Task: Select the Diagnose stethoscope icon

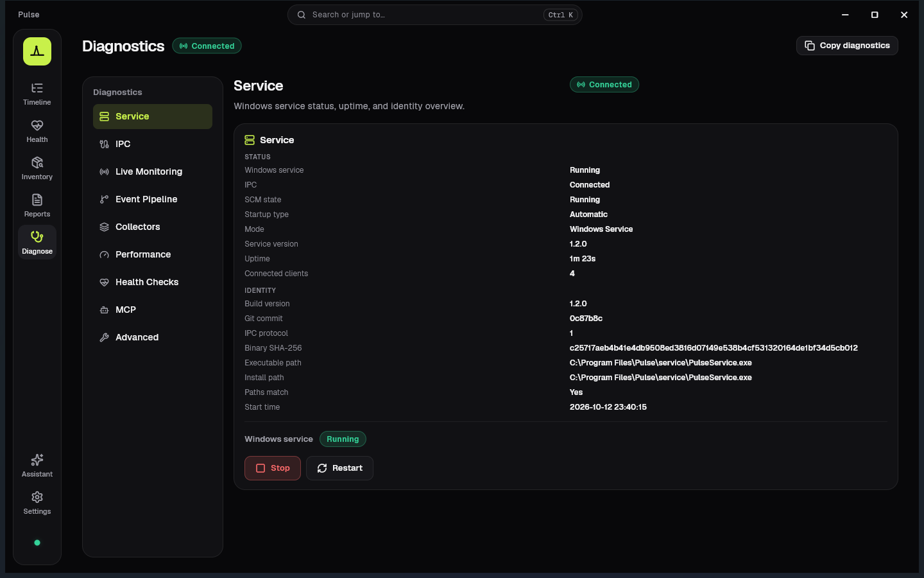Action: (37, 237)
